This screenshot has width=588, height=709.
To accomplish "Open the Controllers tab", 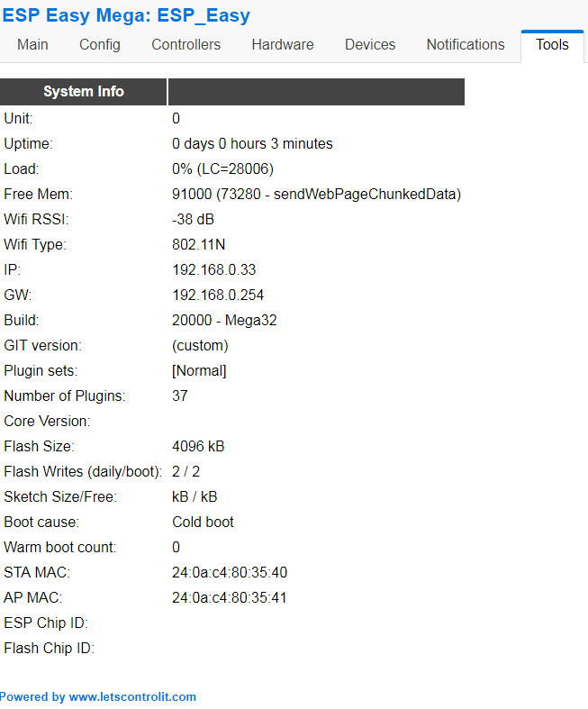I will click(x=185, y=45).
